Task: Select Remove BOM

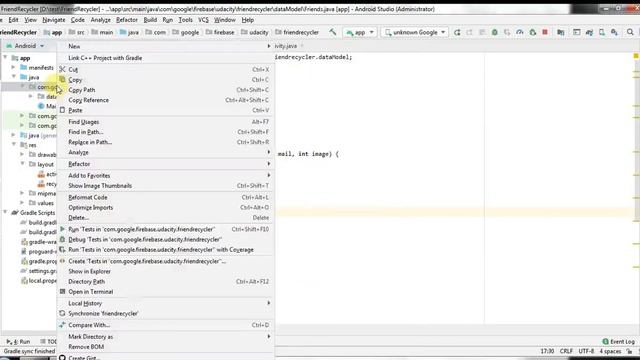Action: (166, 347)
